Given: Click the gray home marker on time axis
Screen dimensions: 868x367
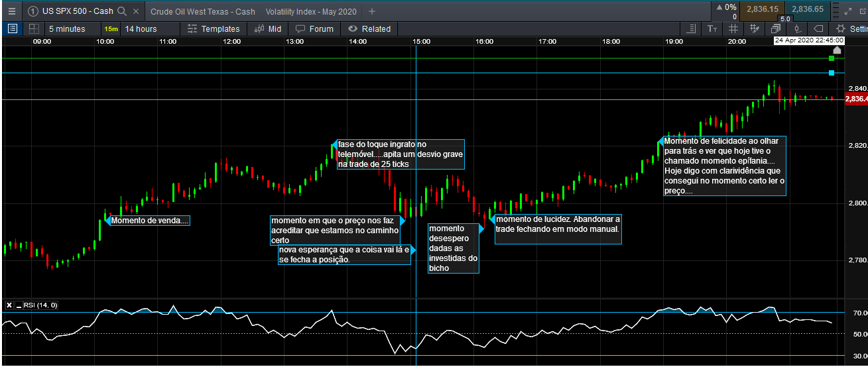Looking at the screenshot, I should pyautogui.click(x=837, y=50).
